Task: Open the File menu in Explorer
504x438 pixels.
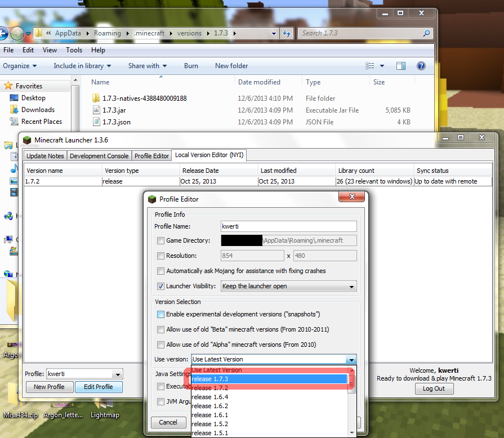Action: coord(8,50)
